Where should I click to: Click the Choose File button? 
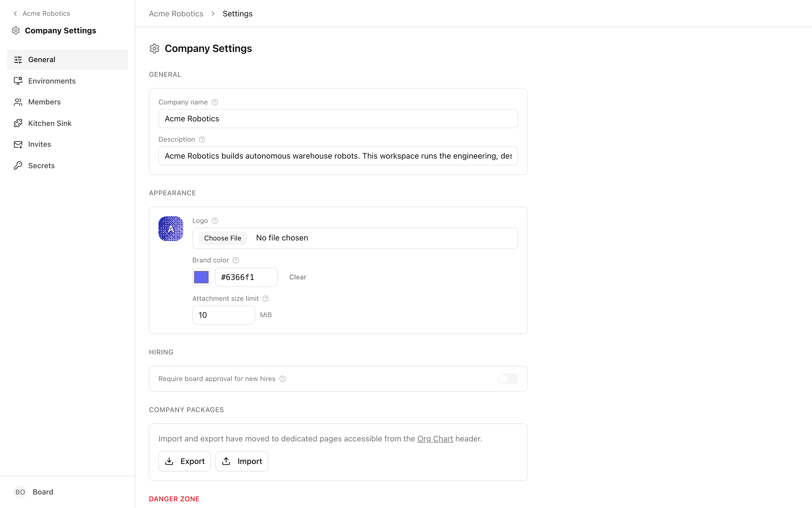pos(222,238)
